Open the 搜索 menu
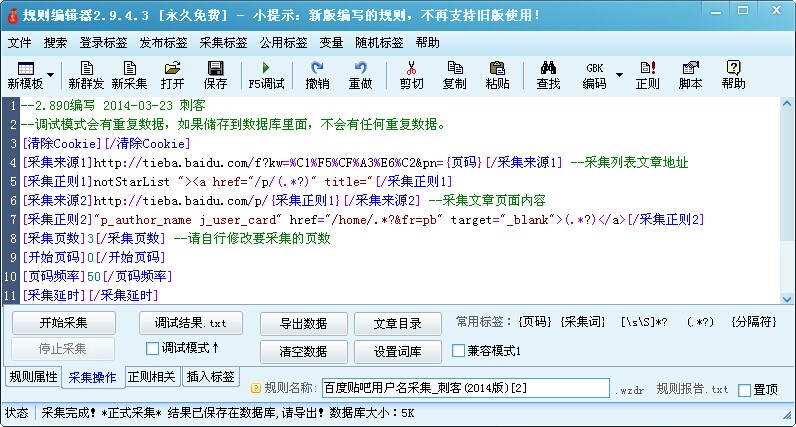 (55, 43)
